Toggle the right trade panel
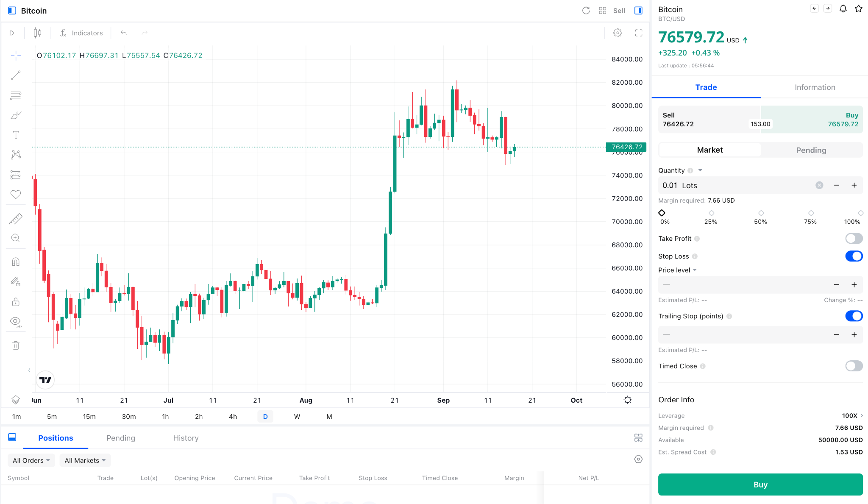Image resolution: width=868 pixels, height=504 pixels. 639,11
